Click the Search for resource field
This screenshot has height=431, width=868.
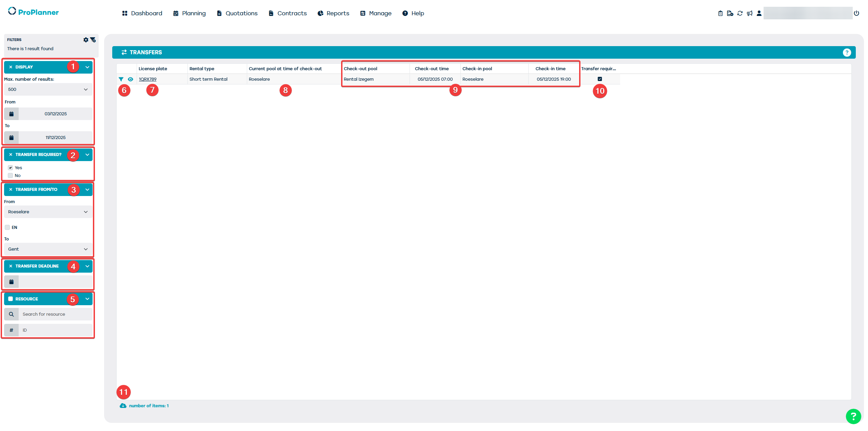(55, 314)
